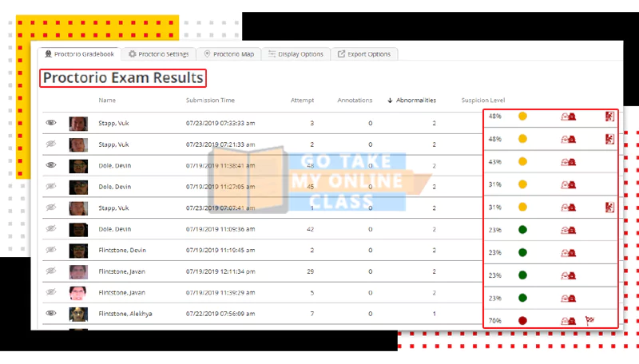
Task: Select name Flintstone, Alekhya
Action: click(125, 314)
